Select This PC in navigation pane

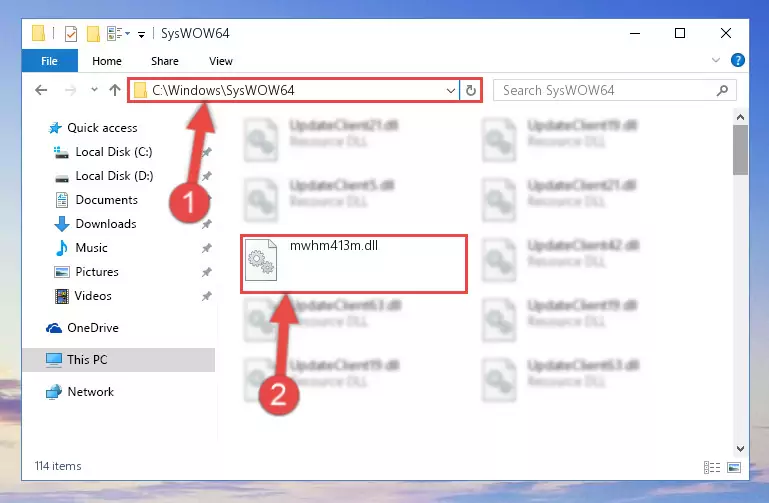pyautogui.click(x=118, y=360)
